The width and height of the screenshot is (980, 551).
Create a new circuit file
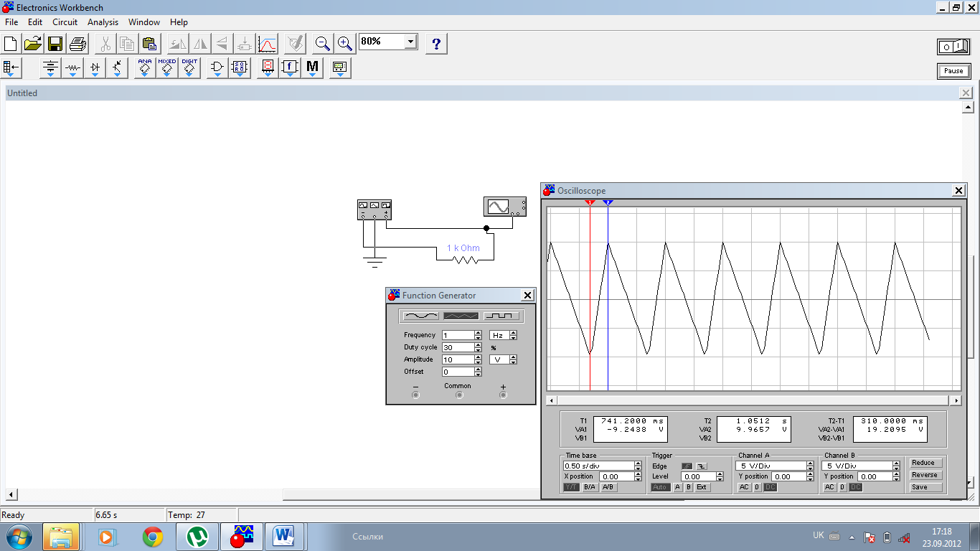click(x=11, y=44)
